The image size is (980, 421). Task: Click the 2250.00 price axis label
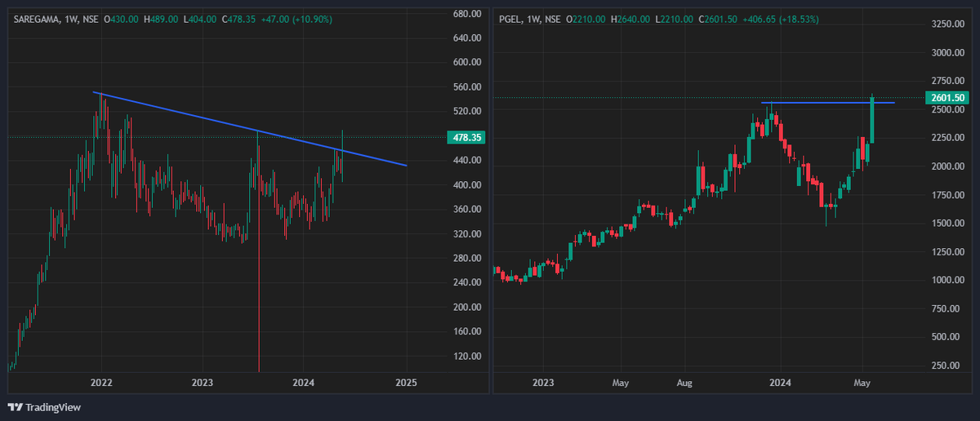pos(949,138)
